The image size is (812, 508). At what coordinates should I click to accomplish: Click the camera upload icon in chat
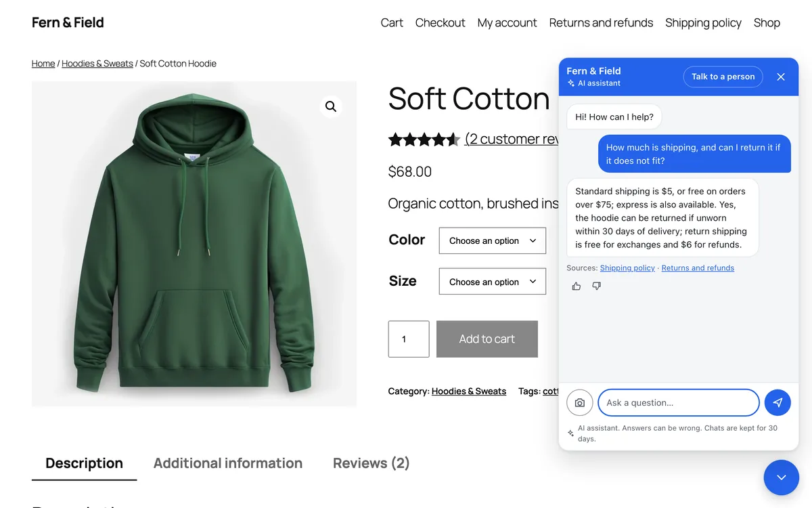(580, 402)
